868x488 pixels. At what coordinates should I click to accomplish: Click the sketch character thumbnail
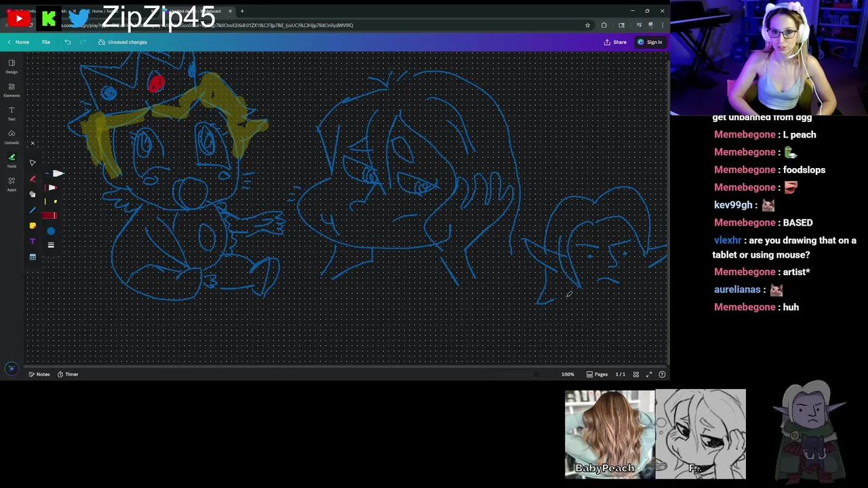pos(701,434)
